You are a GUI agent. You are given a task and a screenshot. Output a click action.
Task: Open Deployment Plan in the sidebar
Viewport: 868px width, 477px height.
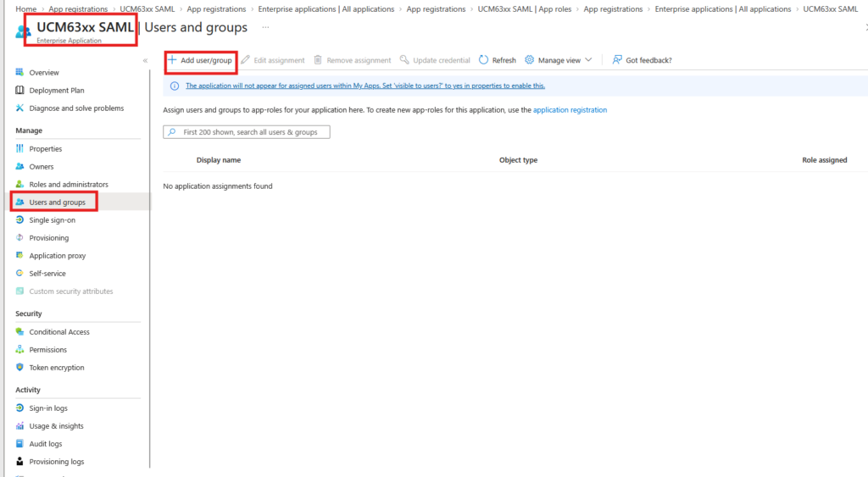[57, 90]
